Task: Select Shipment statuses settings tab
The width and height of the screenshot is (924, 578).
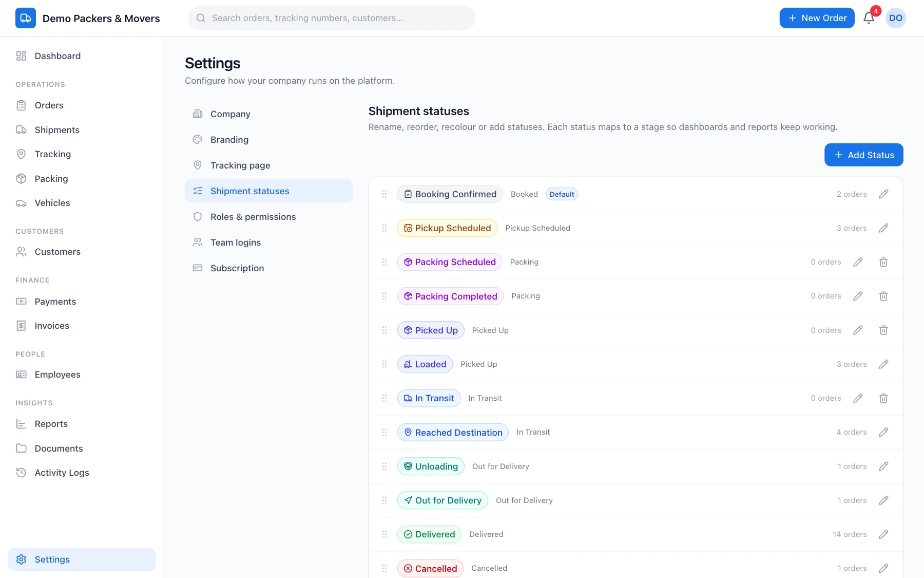Action: pos(268,191)
